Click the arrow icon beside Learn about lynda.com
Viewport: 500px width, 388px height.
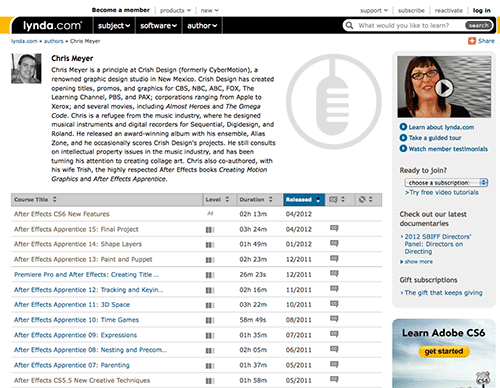403,127
